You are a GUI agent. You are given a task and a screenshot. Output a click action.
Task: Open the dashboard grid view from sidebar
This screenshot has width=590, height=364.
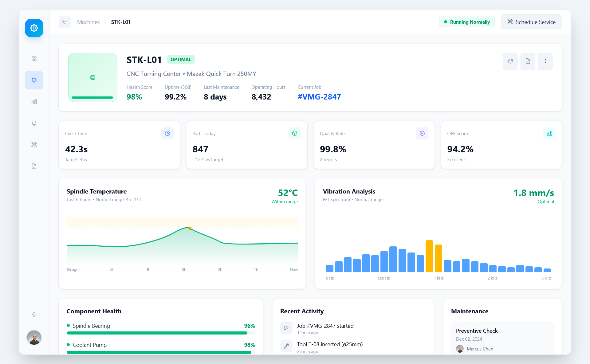(34, 58)
